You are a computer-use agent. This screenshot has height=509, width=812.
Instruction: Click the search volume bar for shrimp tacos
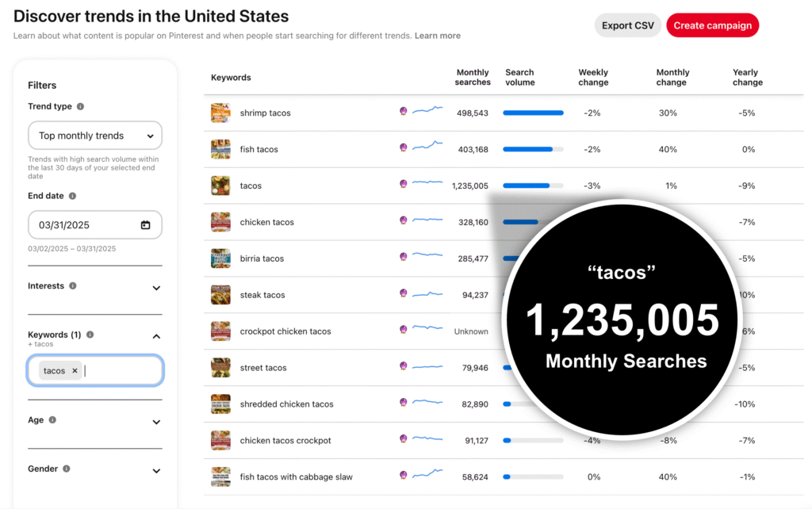click(533, 113)
